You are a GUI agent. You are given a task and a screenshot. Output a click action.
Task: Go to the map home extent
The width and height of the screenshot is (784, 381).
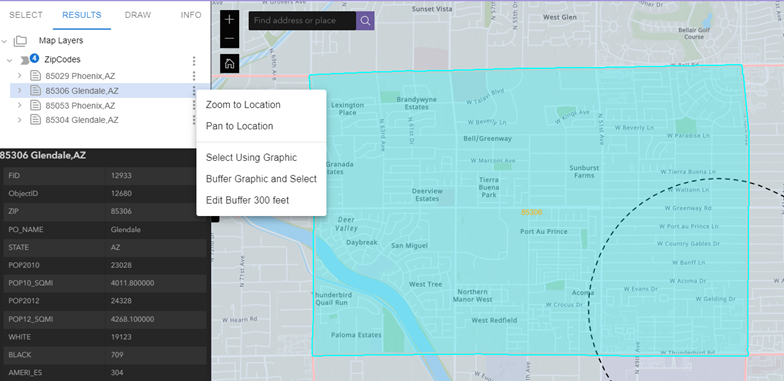[230, 64]
